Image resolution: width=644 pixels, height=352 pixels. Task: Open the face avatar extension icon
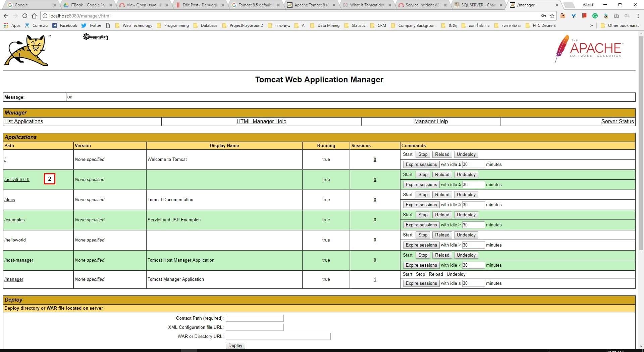[x=563, y=16]
